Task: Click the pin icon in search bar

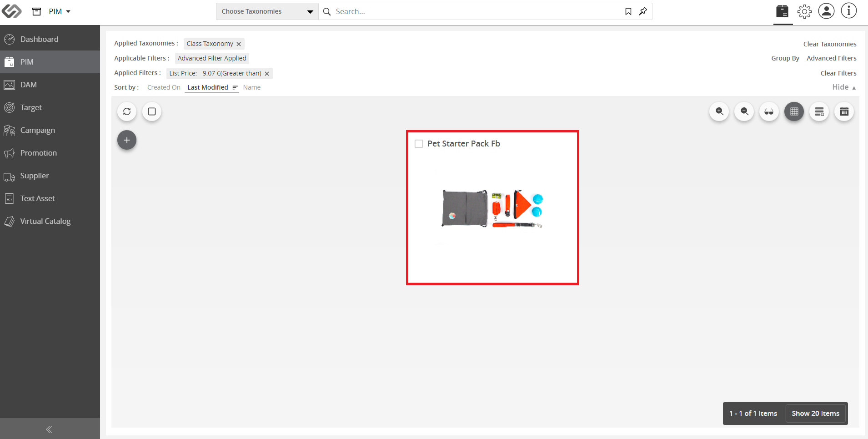Action: point(643,11)
